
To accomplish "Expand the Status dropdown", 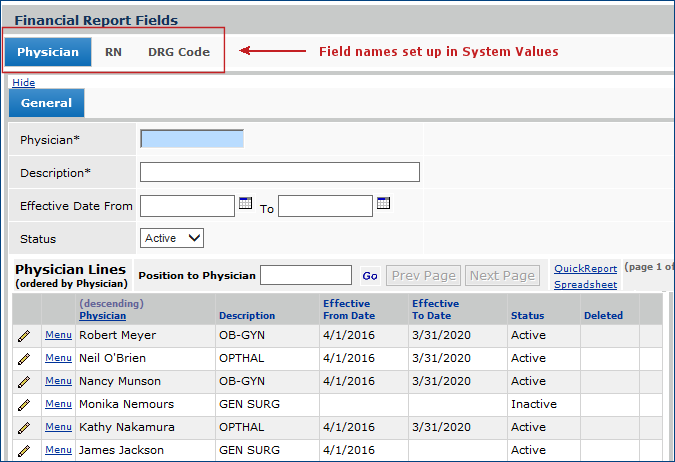I will tap(172, 238).
